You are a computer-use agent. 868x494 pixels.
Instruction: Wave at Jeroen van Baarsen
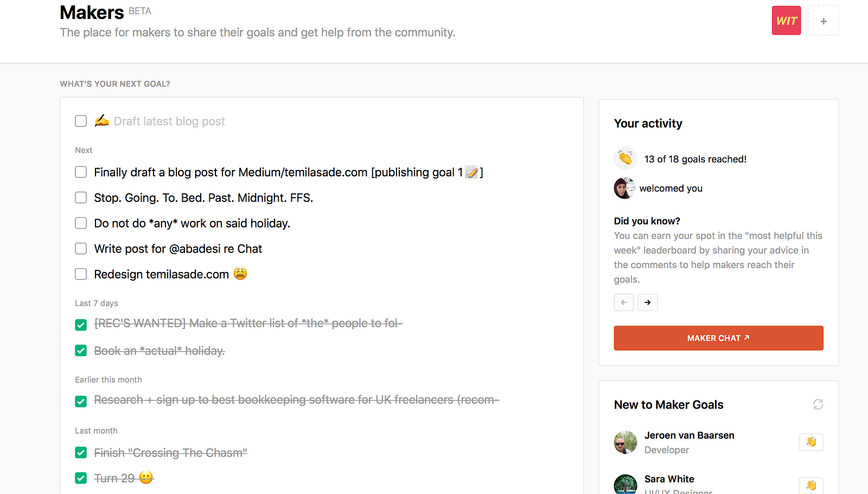tap(811, 442)
